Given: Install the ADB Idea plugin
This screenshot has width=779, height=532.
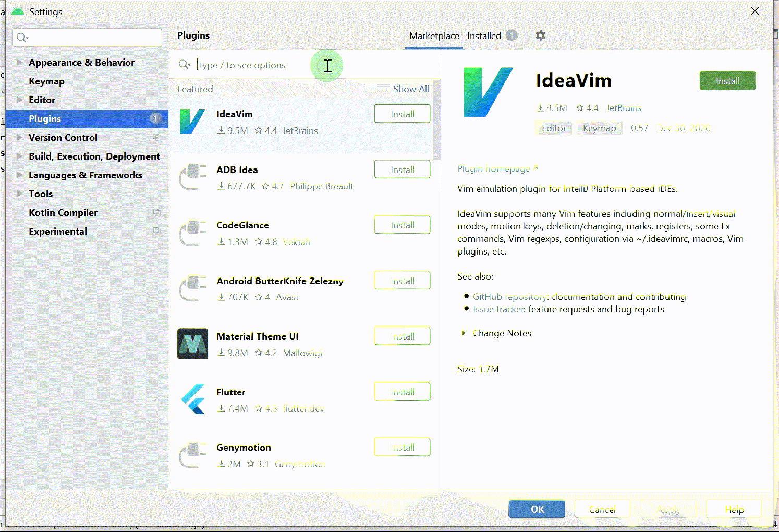Looking at the screenshot, I should click(402, 170).
